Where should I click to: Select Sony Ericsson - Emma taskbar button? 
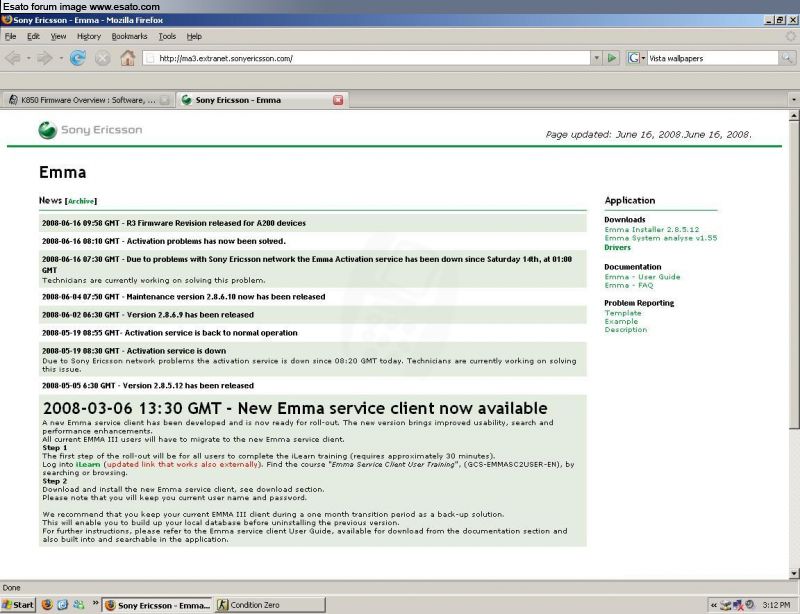click(x=157, y=605)
